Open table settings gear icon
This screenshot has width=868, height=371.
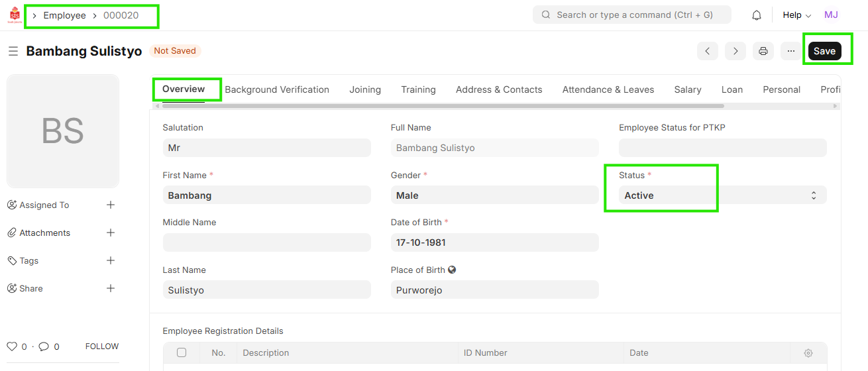(808, 353)
